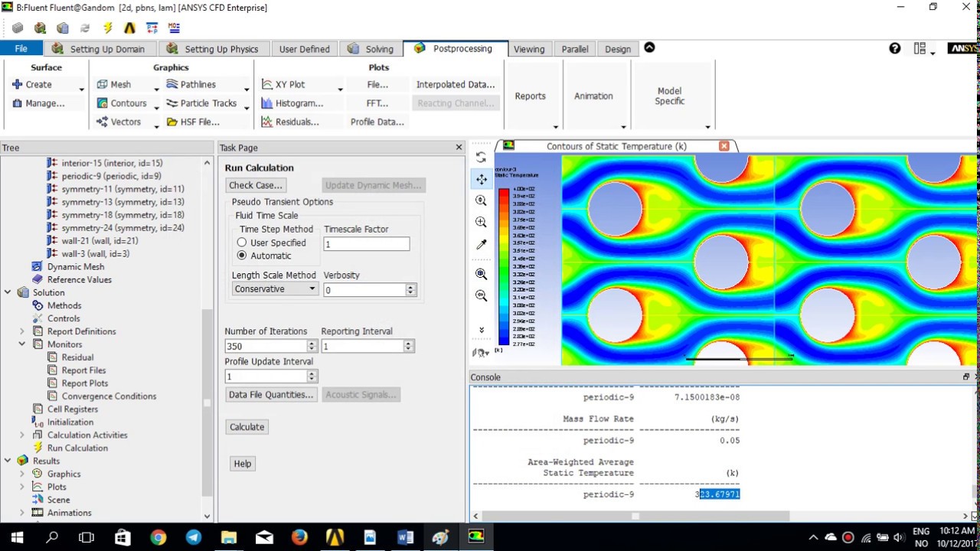Expand the Animation ribbon dropdown
The width and height of the screenshot is (980, 551).
click(623, 127)
